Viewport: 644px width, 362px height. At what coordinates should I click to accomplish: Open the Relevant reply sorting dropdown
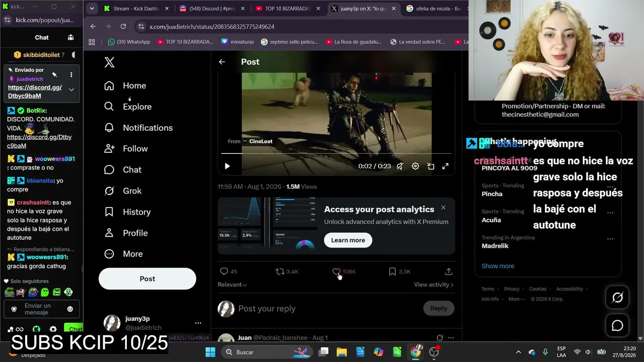pos(232,285)
